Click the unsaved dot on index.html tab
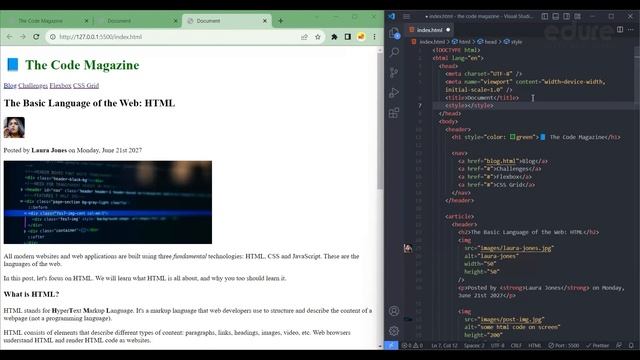The width and height of the screenshot is (640, 360). (x=448, y=30)
